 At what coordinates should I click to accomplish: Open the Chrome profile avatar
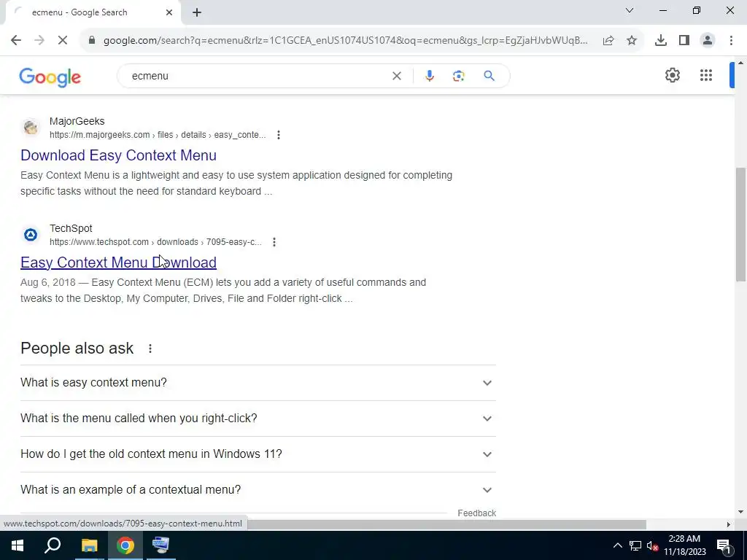708,41
